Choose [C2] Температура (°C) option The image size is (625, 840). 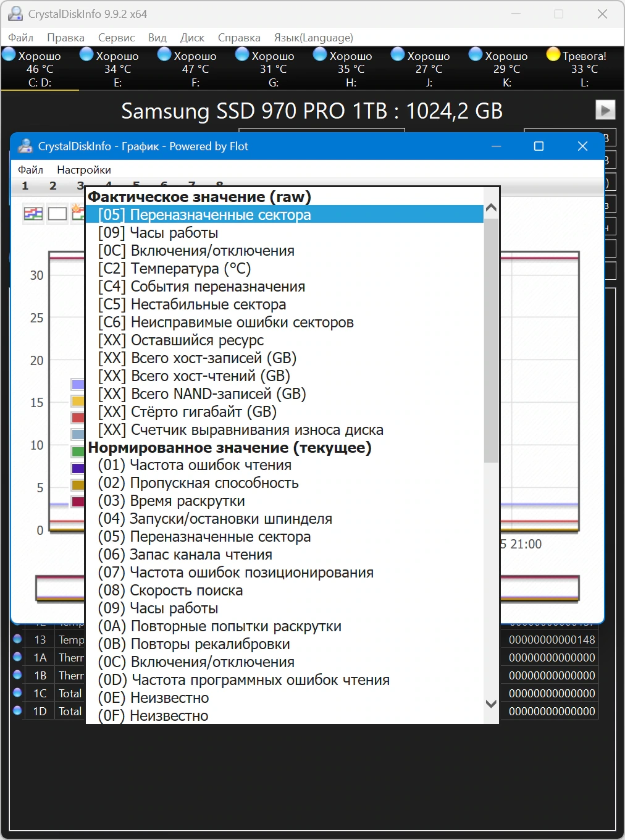[x=285, y=268]
